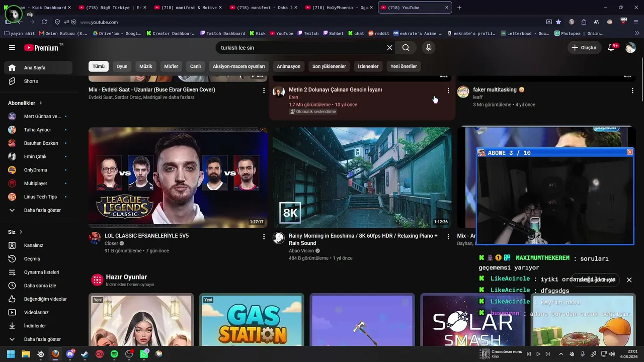644x362 pixels.
Task: Open the account avatar menu
Action: click(630, 48)
